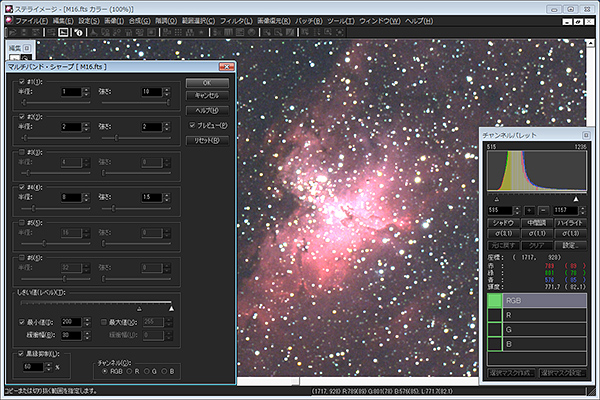The width and height of the screenshot is (600, 400).
Task: Open the ウィンドウ(W) menu
Action: click(380, 21)
